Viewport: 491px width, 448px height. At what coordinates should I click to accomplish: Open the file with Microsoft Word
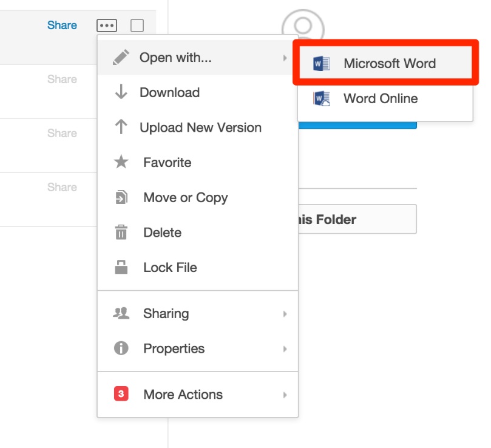pos(385,64)
